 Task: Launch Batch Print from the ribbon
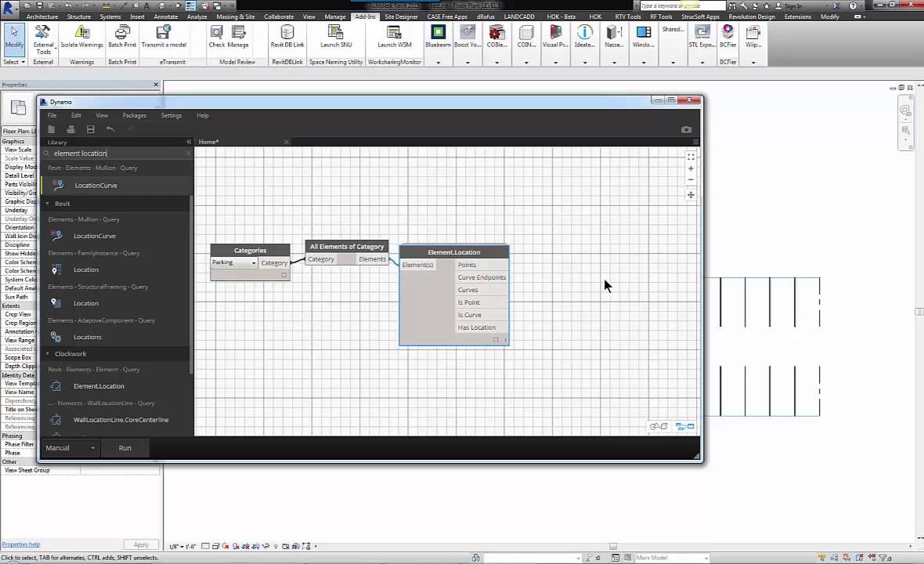[x=122, y=37]
